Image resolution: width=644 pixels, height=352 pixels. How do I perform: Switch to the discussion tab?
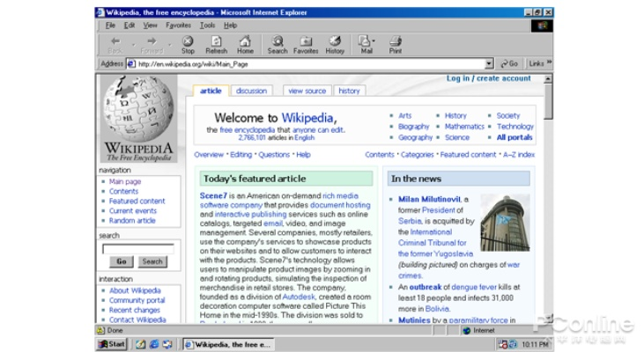[x=251, y=91]
